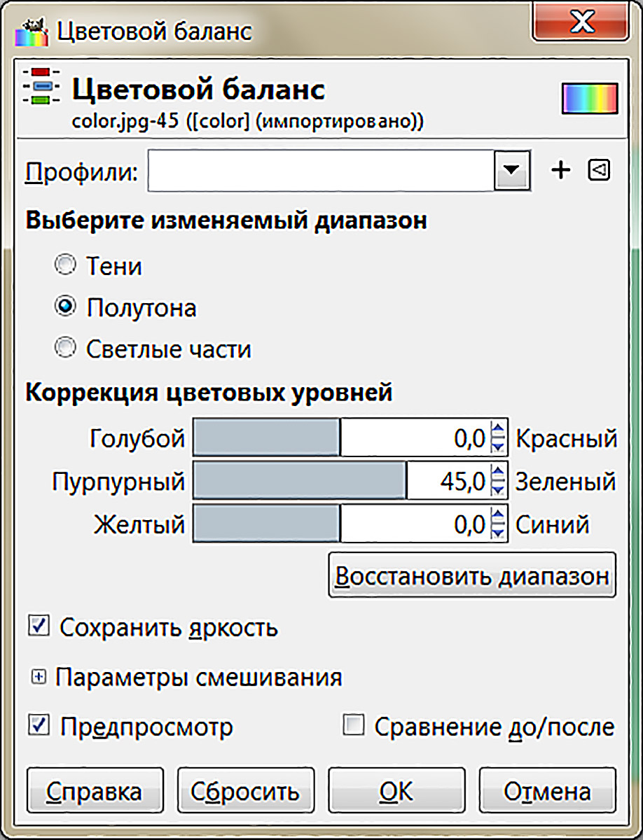Click the plus icon to save profile
Screen dimensions: 643x840
tap(561, 171)
